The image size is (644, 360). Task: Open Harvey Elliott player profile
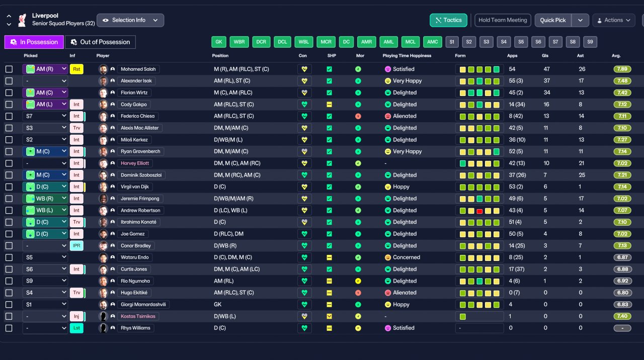coord(135,163)
